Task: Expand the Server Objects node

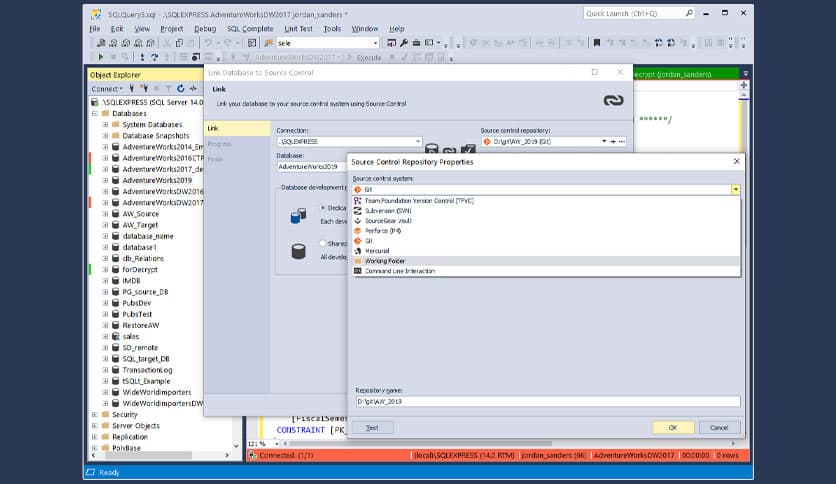Action: coord(94,426)
